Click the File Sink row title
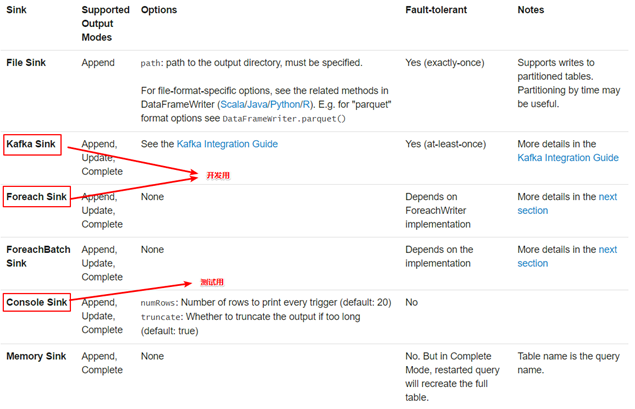The width and height of the screenshot is (635, 409). [x=26, y=63]
